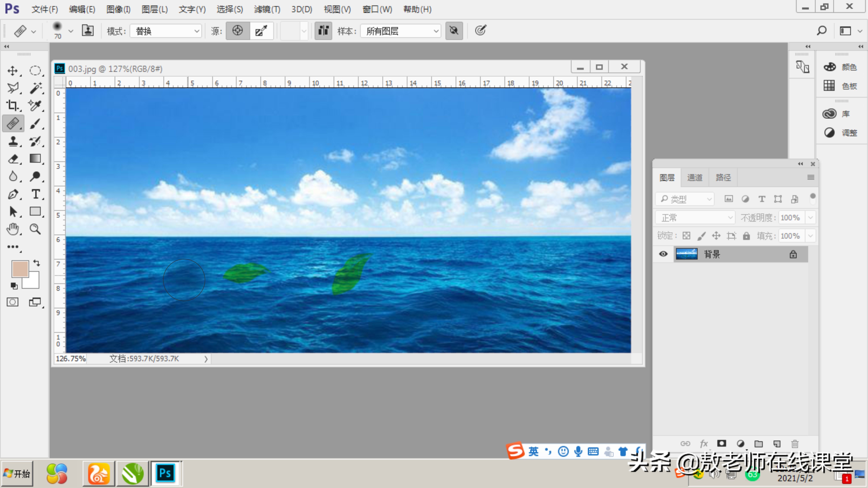Open the 模式 dropdown showing 替换
This screenshot has width=868, height=488.
pos(166,31)
